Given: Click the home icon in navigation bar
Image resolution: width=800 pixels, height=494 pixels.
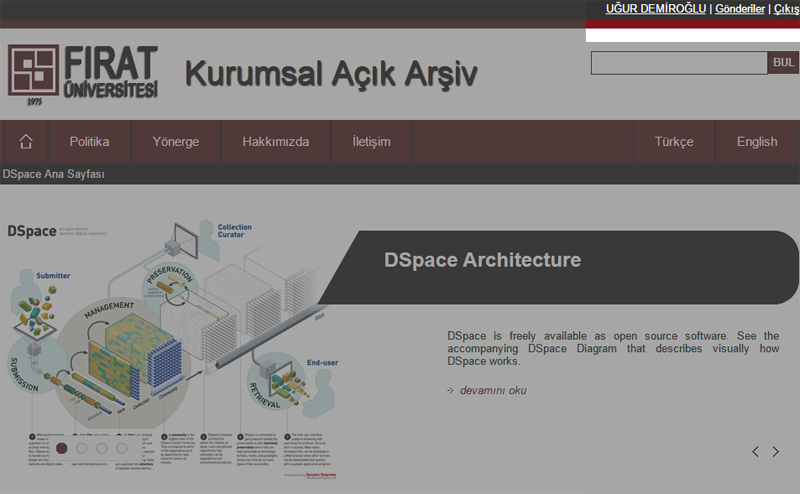Looking at the screenshot, I should pyautogui.click(x=26, y=141).
